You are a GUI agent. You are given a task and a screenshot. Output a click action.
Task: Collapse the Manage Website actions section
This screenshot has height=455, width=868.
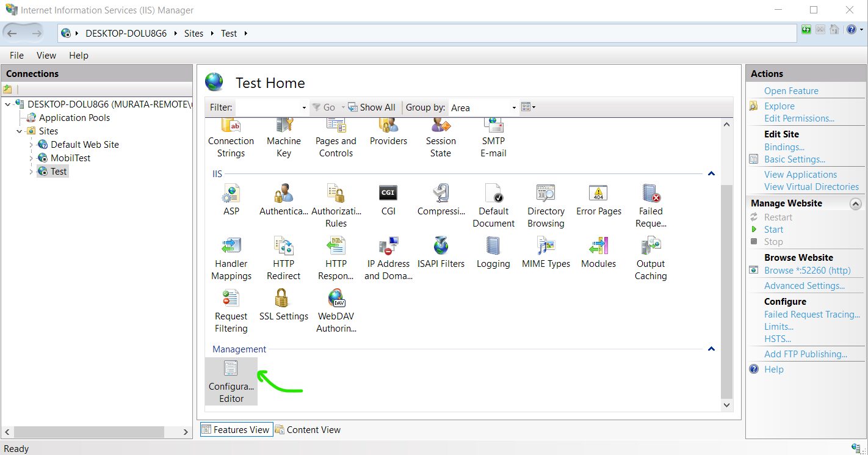click(x=856, y=203)
